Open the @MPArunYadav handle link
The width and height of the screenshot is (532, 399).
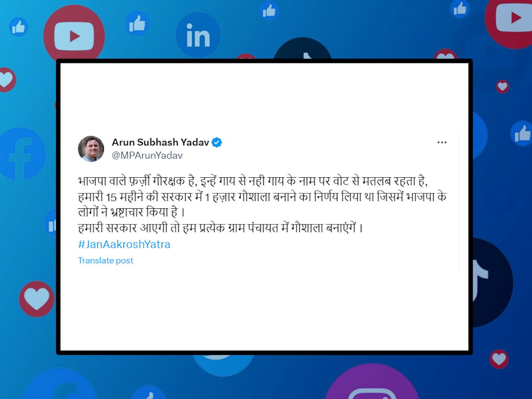coord(147,156)
